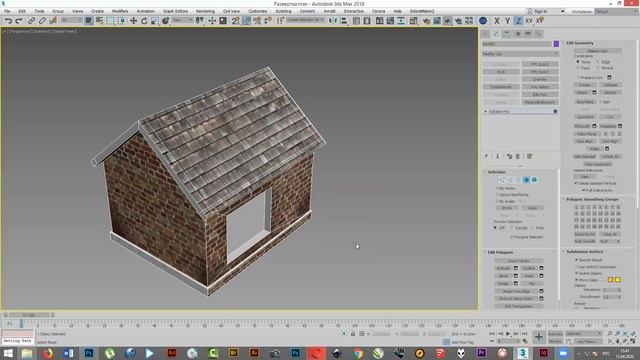The height and width of the screenshot is (360, 640).
Task: Click the Mirror tool icon
Action: coord(333,20)
